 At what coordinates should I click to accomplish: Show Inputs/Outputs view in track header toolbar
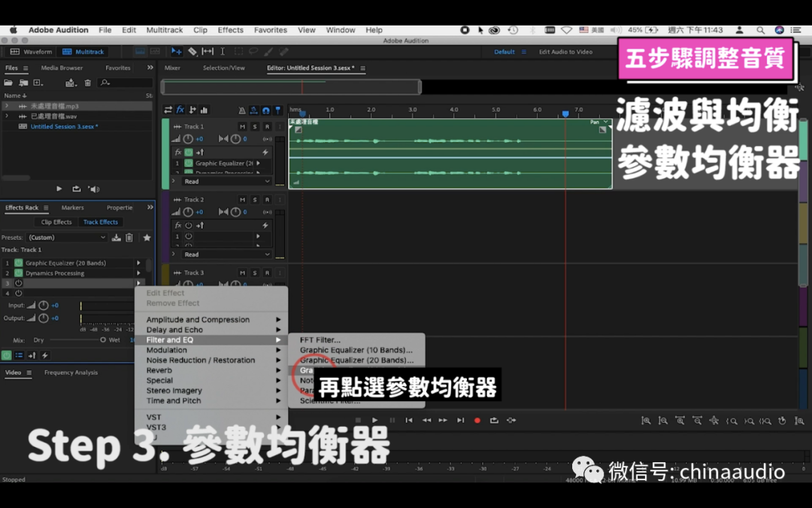(168, 110)
